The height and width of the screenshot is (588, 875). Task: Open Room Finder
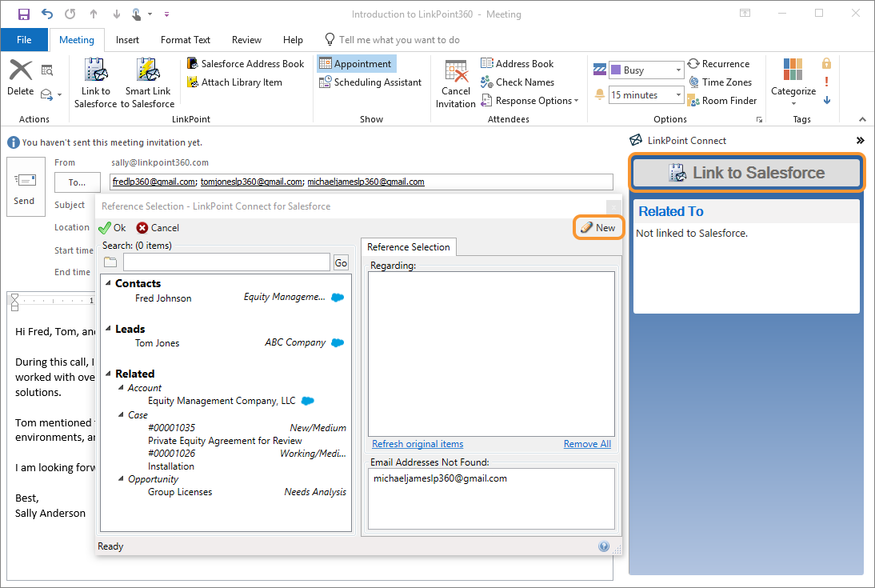[x=722, y=101]
